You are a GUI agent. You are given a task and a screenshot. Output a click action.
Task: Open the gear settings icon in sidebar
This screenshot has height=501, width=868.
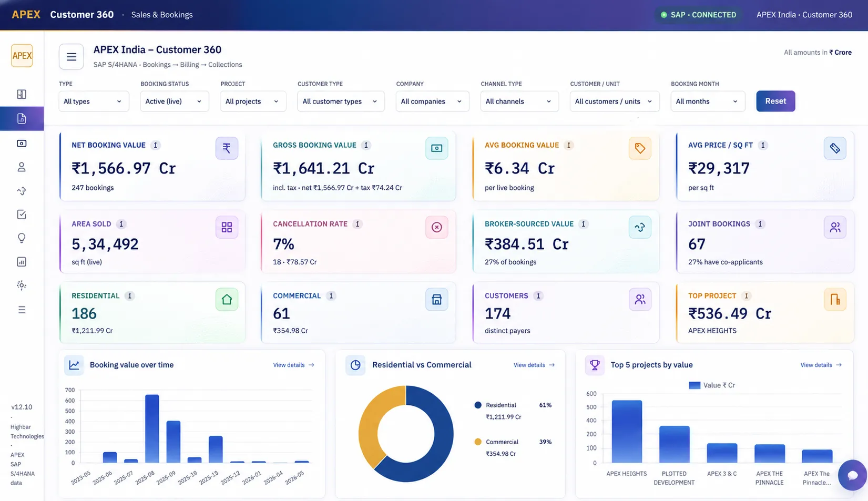[x=22, y=285]
